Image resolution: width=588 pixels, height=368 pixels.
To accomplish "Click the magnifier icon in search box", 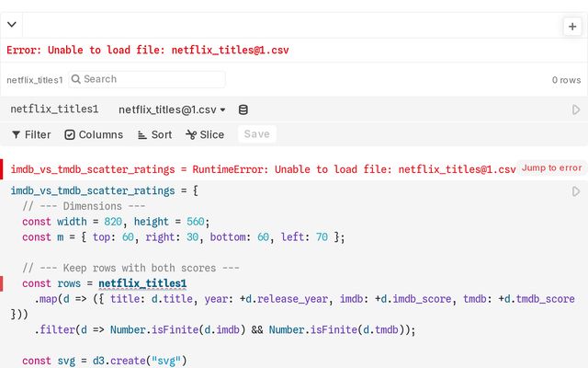I will click(x=75, y=80).
